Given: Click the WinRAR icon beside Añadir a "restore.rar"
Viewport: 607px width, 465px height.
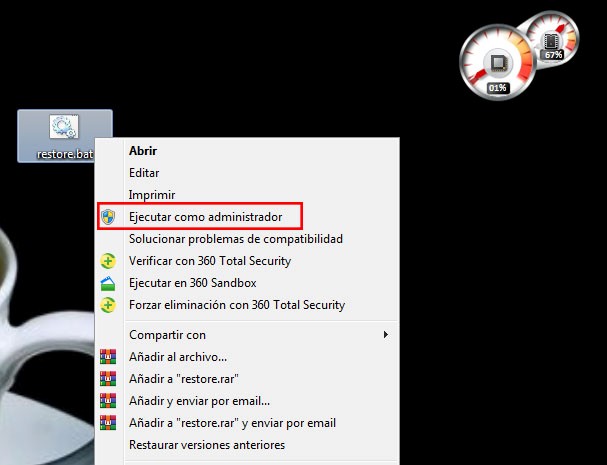Looking at the screenshot, I should point(108,379).
